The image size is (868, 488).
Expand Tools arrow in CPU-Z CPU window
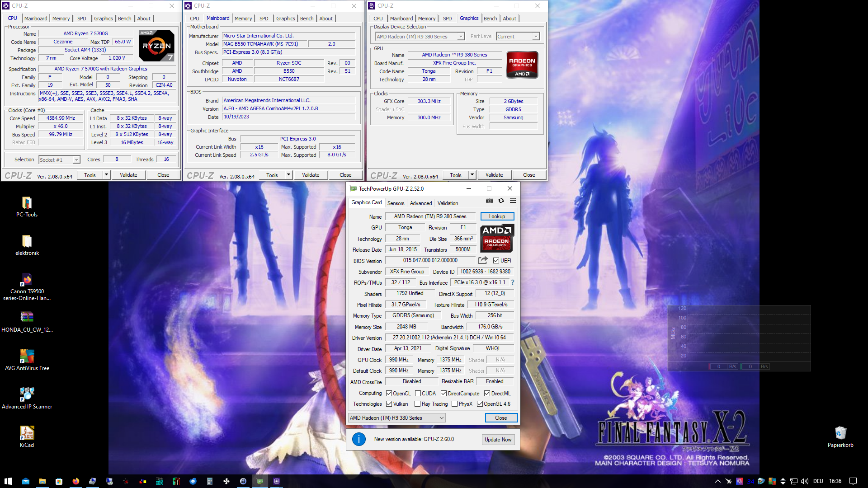(107, 175)
